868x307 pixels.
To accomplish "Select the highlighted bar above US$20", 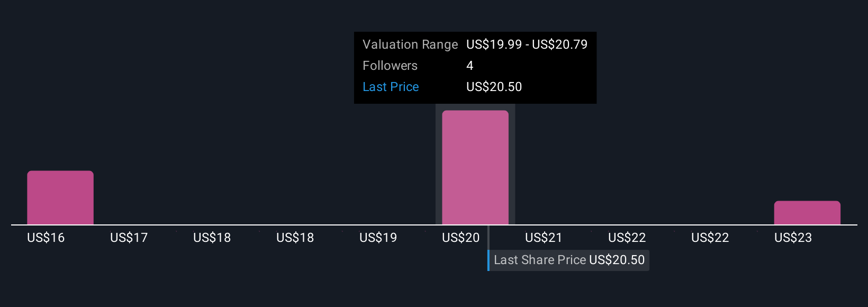I will 475,167.
